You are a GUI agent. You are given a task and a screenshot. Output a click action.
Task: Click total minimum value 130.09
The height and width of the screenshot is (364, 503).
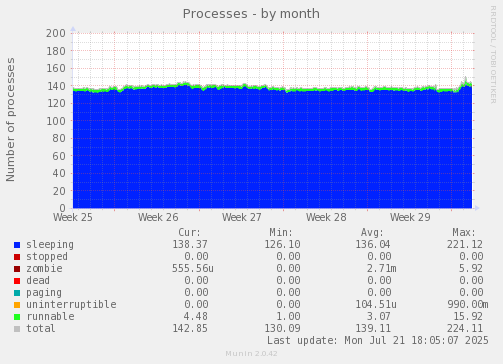coord(282,328)
